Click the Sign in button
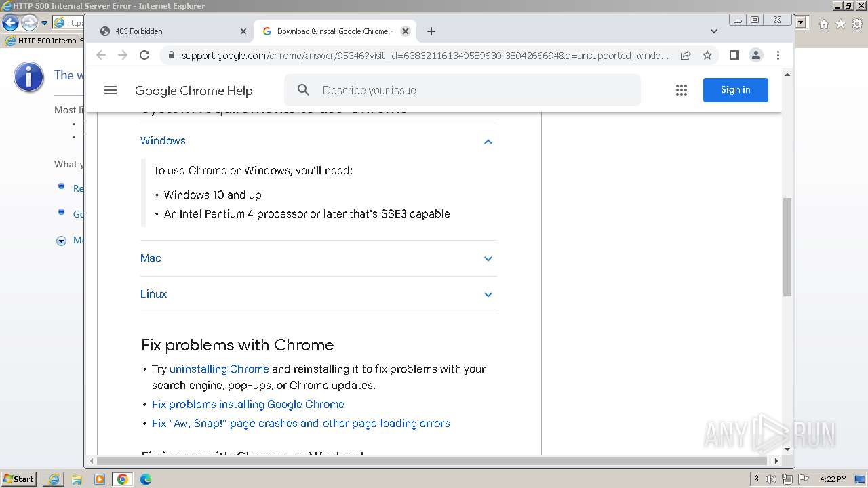The width and height of the screenshot is (868, 488). (735, 90)
